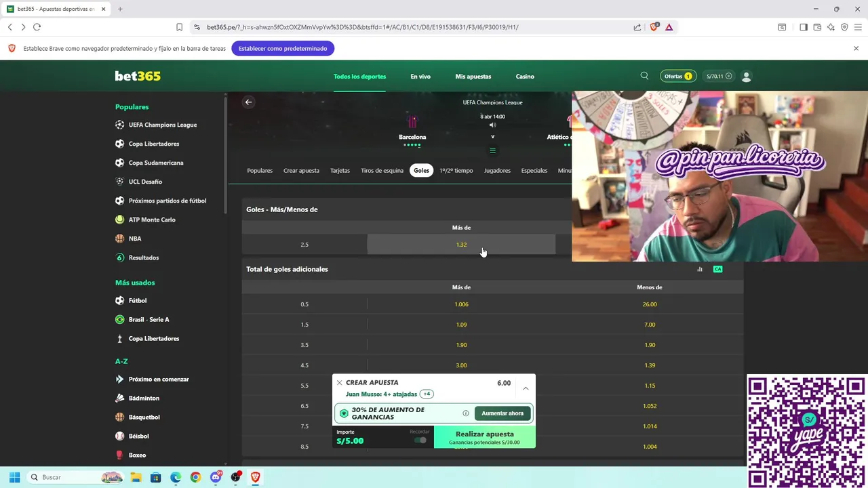Click the match sound speaker icon
The image size is (868, 488).
pyautogui.click(x=492, y=125)
